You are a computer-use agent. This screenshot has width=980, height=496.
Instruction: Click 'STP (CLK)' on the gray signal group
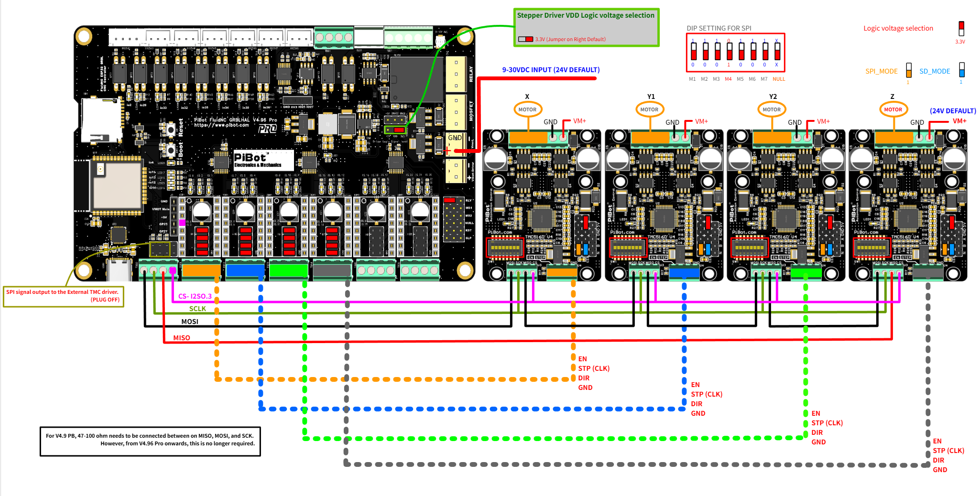tap(948, 451)
